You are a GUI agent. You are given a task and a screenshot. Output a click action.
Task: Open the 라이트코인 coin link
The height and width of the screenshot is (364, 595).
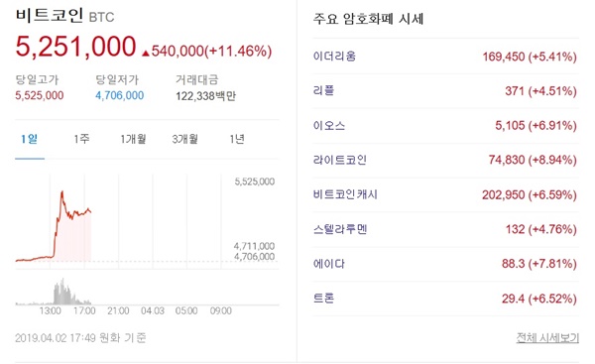click(x=339, y=160)
